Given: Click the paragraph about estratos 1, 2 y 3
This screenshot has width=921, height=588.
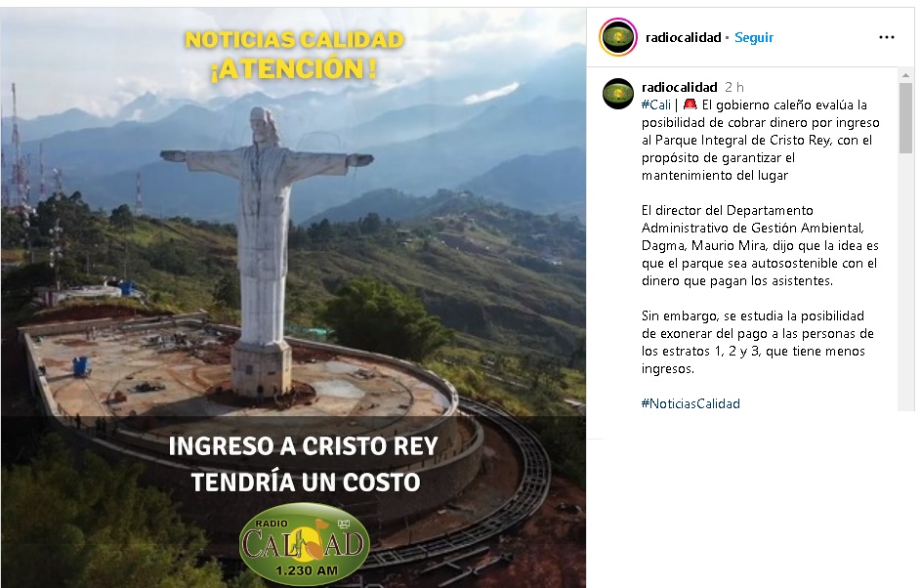Looking at the screenshot, I should pyautogui.click(x=758, y=342).
